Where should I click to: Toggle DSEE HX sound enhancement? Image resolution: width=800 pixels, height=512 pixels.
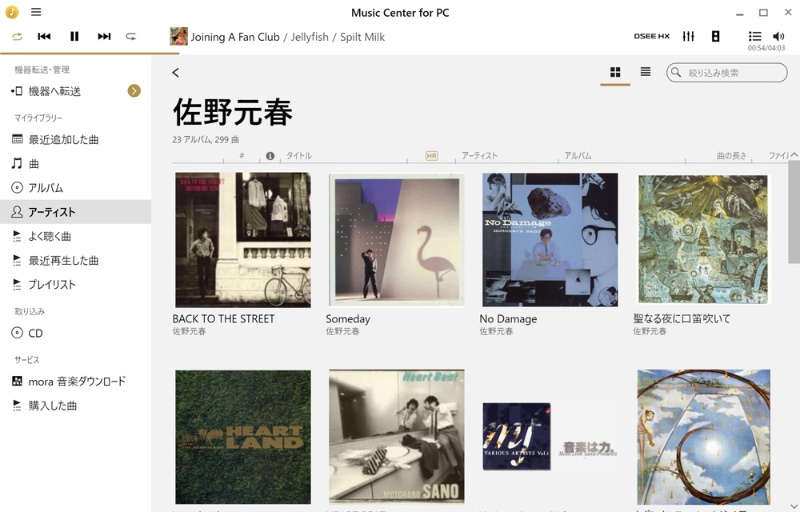(x=652, y=36)
